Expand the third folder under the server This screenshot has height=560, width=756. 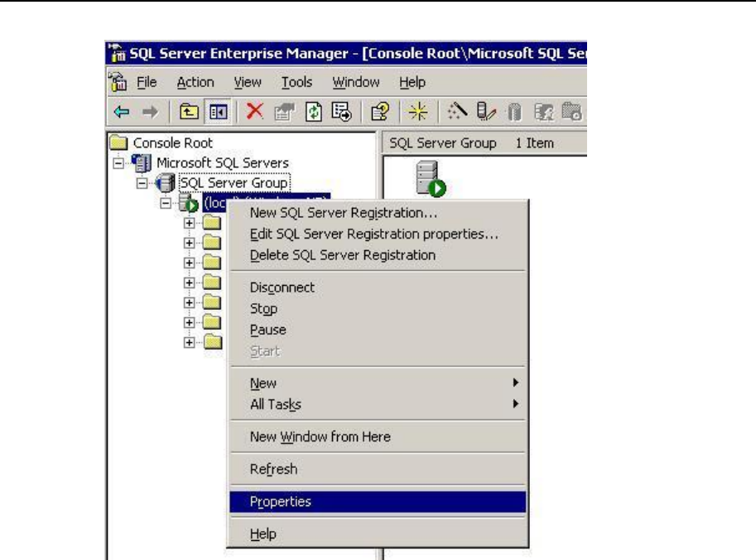(190, 263)
